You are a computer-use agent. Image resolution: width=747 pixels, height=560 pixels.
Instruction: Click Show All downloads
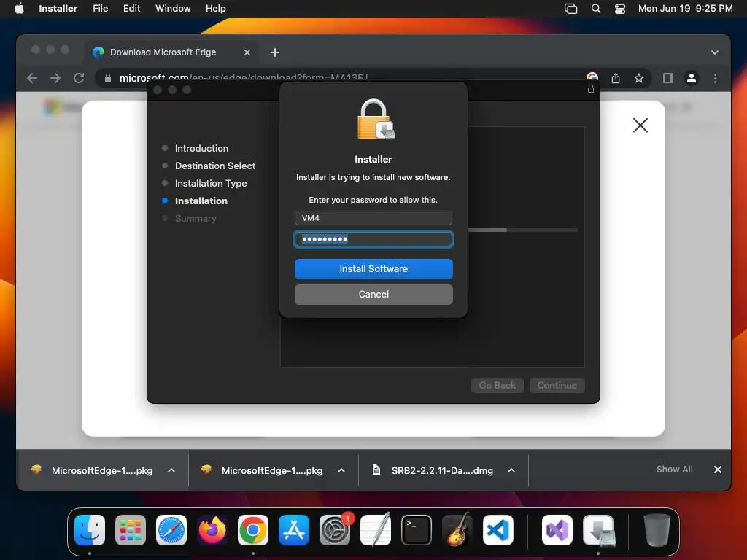[674, 470]
